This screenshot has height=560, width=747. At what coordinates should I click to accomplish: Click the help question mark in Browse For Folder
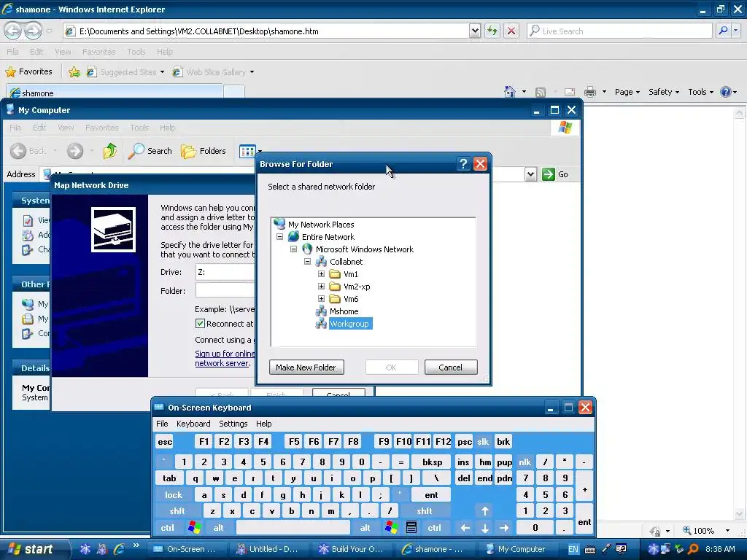[x=462, y=164]
